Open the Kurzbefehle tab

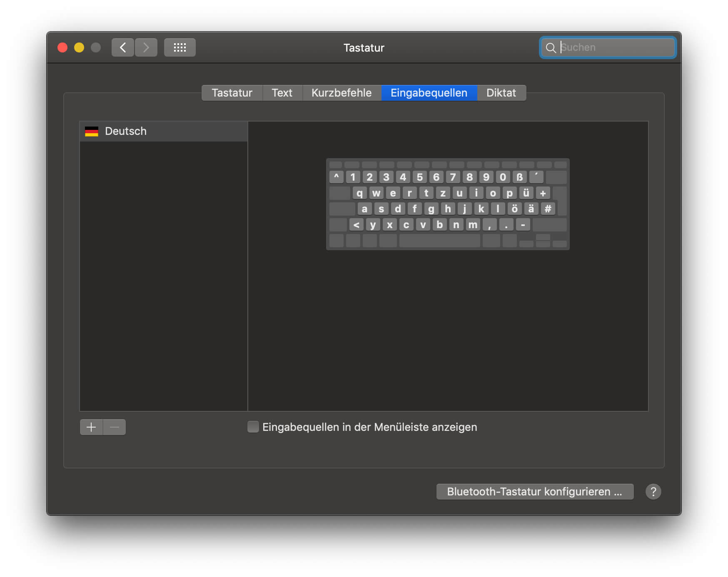pyautogui.click(x=342, y=93)
